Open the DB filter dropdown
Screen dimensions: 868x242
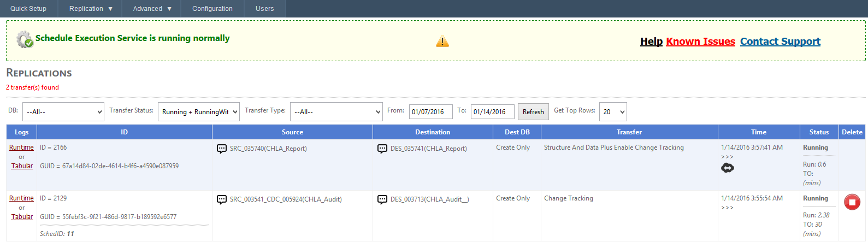(x=63, y=111)
